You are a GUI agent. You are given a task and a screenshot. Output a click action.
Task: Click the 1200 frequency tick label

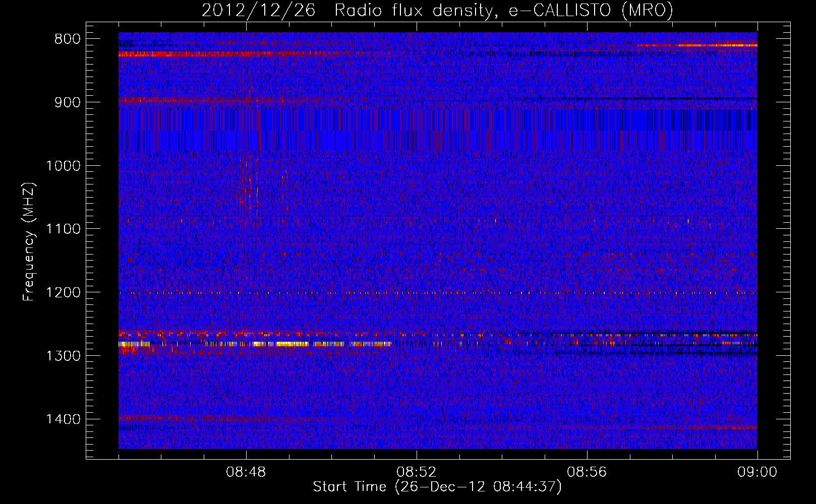pyautogui.click(x=63, y=293)
